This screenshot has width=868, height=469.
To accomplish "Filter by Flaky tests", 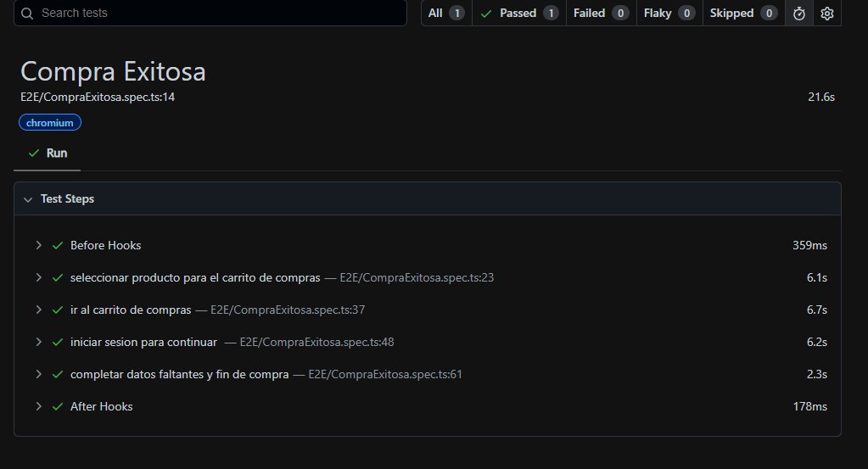I will [x=669, y=14].
